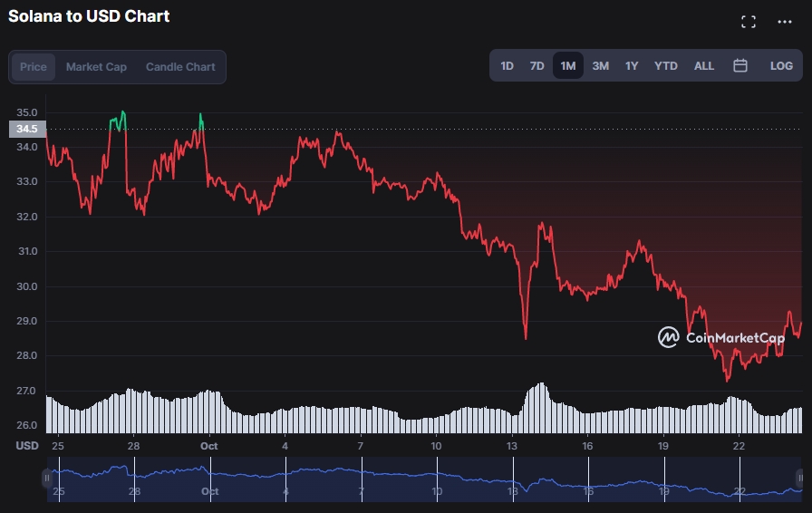Switch to the Market Cap tab

point(96,67)
